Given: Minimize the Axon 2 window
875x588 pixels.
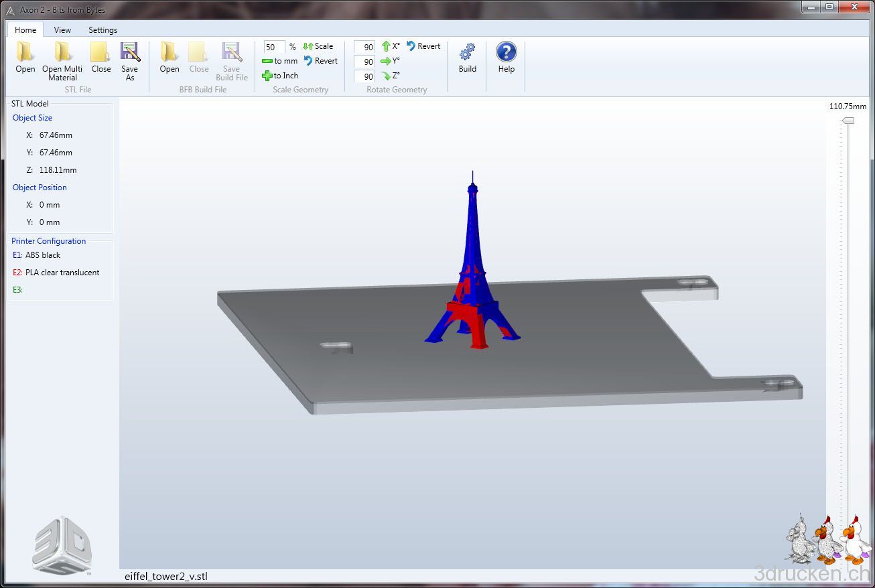Looking at the screenshot, I should tap(811, 7).
